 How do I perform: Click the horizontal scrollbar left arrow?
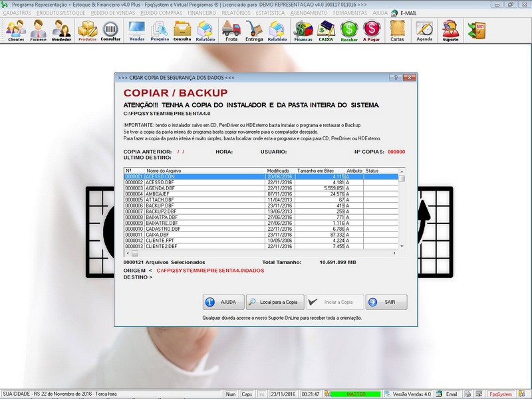coord(128,253)
